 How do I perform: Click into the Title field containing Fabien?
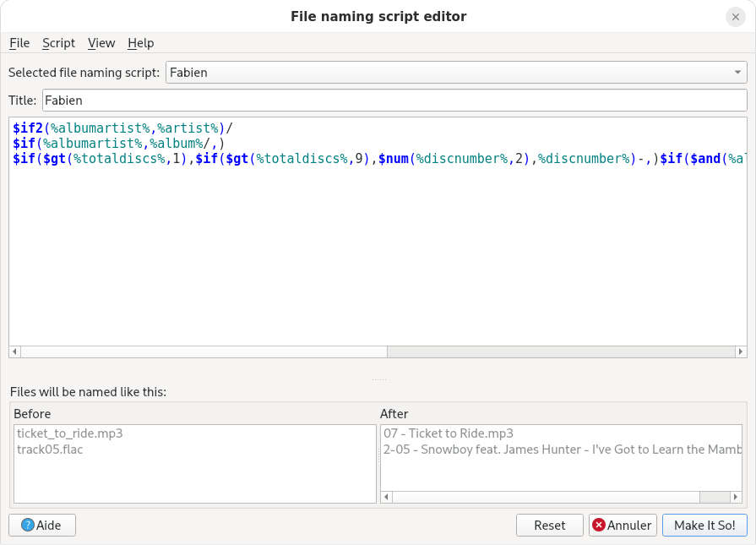coord(394,101)
